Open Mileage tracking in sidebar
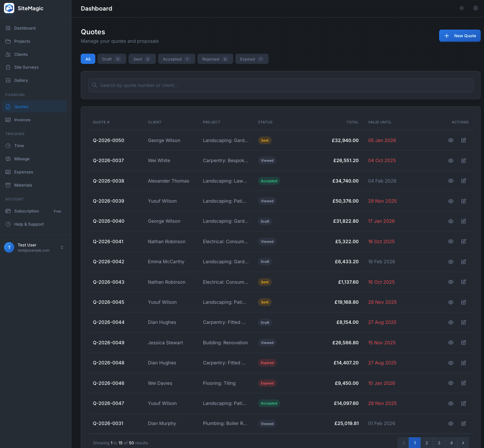 (x=22, y=159)
